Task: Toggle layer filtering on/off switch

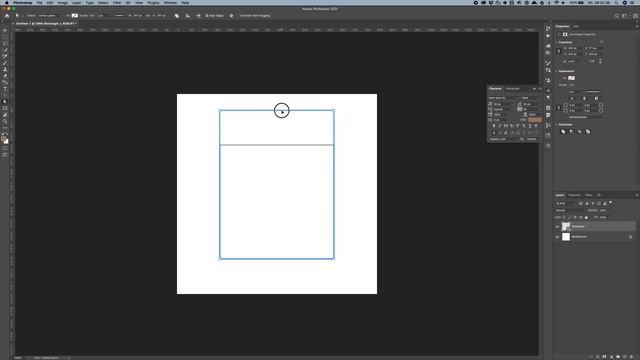Action: tap(611, 202)
